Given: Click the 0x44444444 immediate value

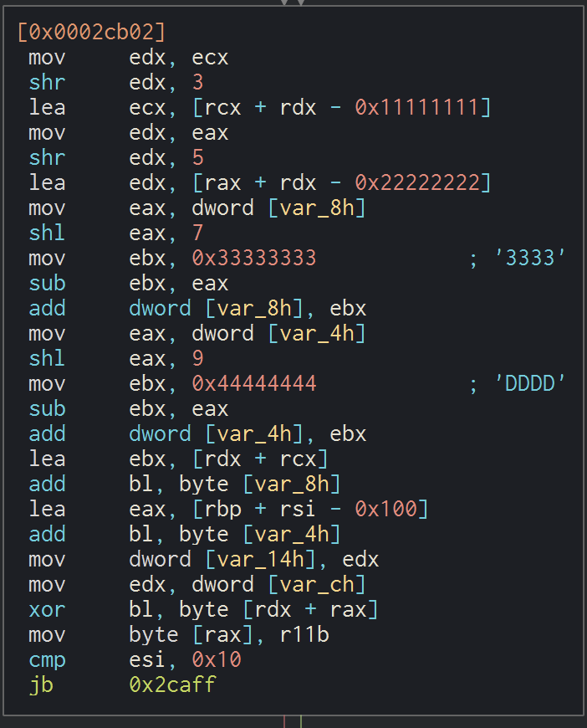Looking at the screenshot, I should click(254, 383).
